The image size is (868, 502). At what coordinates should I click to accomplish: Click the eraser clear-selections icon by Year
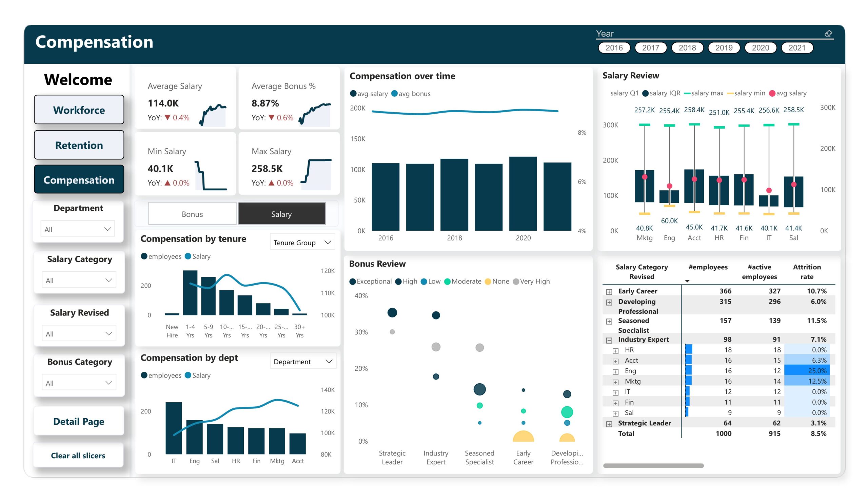tap(828, 34)
